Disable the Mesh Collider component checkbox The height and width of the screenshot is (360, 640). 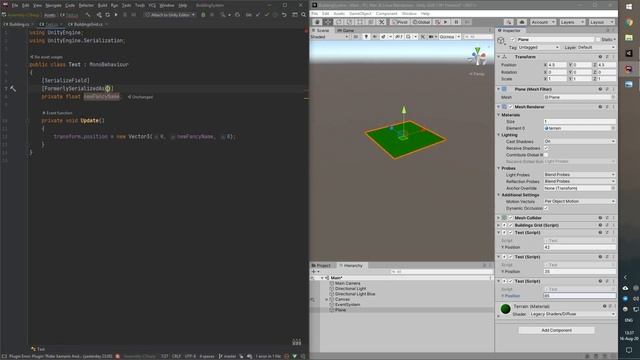pyautogui.click(x=511, y=218)
